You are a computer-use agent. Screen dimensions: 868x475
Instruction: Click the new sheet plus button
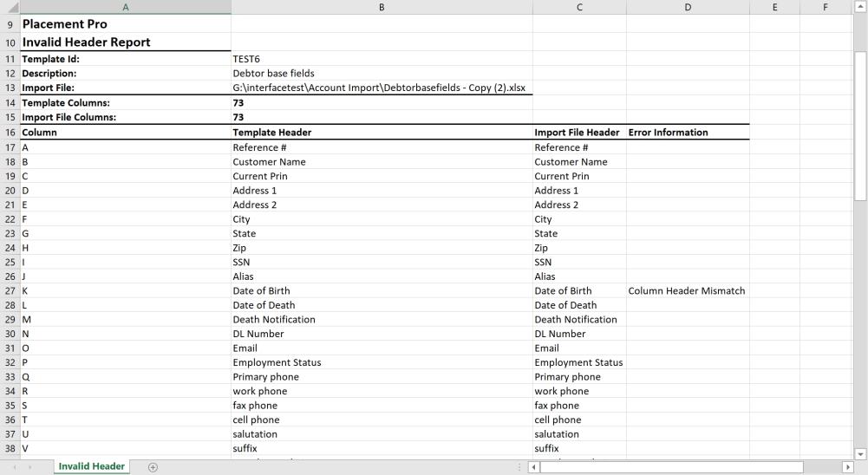pos(153,467)
